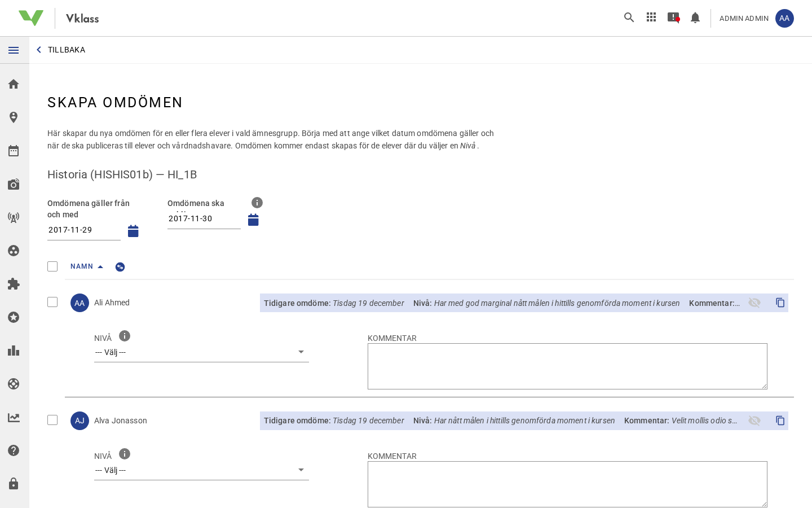Screen dimensions: 812x508
Task: Click the Vklass title text
Action: [82, 18]
